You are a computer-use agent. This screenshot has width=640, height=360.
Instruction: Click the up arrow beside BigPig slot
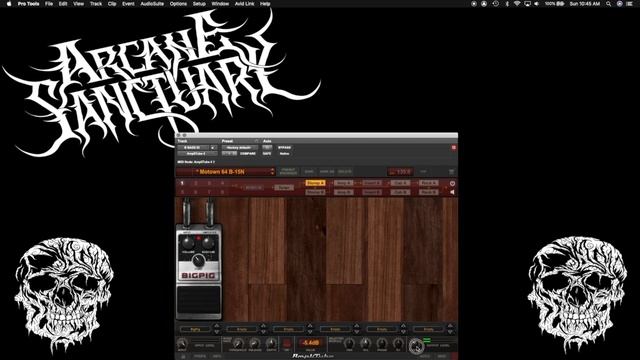tap(217, 326)
